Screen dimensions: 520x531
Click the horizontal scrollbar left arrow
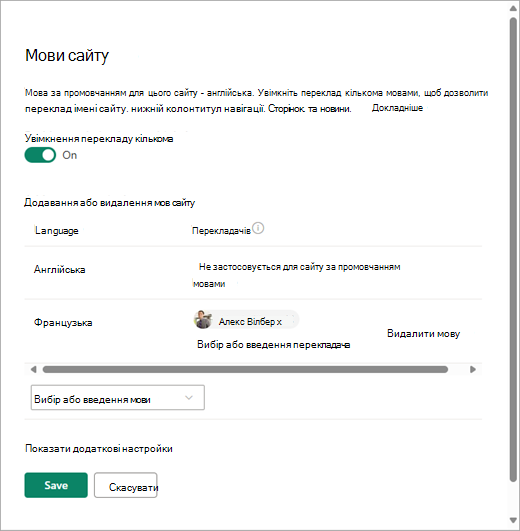tap(33, 369)
